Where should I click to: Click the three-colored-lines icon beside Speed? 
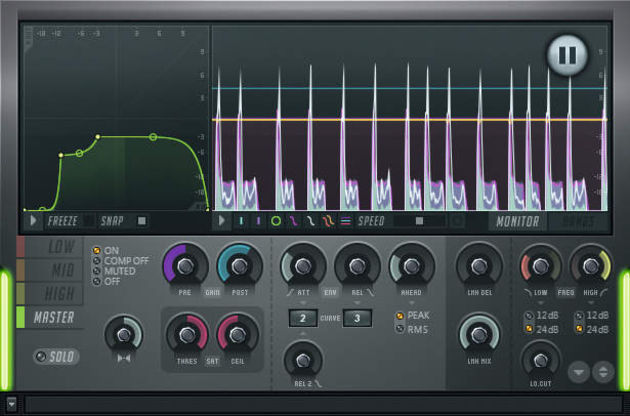tap(346, 221)
